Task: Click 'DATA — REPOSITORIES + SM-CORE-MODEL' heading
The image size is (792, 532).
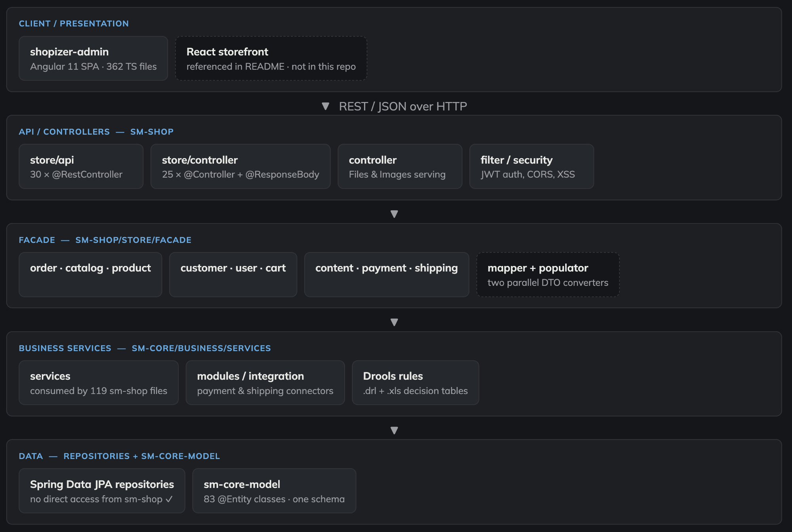Action: (x=120, y=456)
